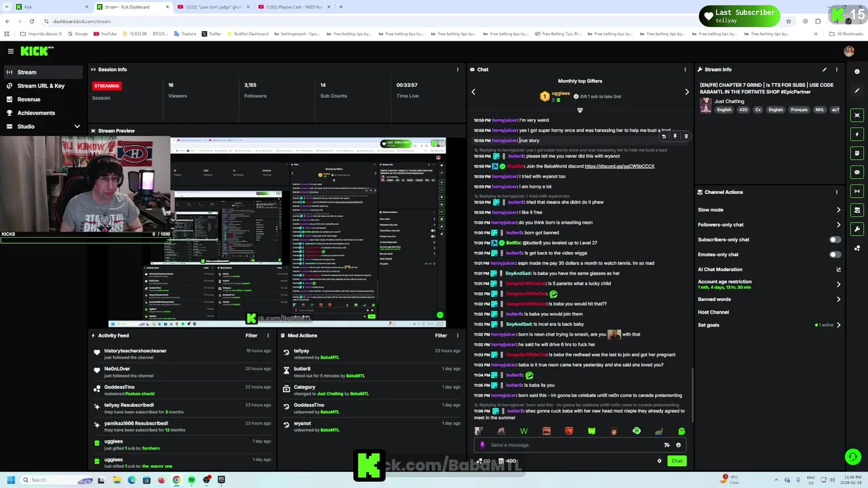868x488 pixels.
Task: Reply to the hovered 'true story' message
Action: pyautogui.click(x=664, y=136)
